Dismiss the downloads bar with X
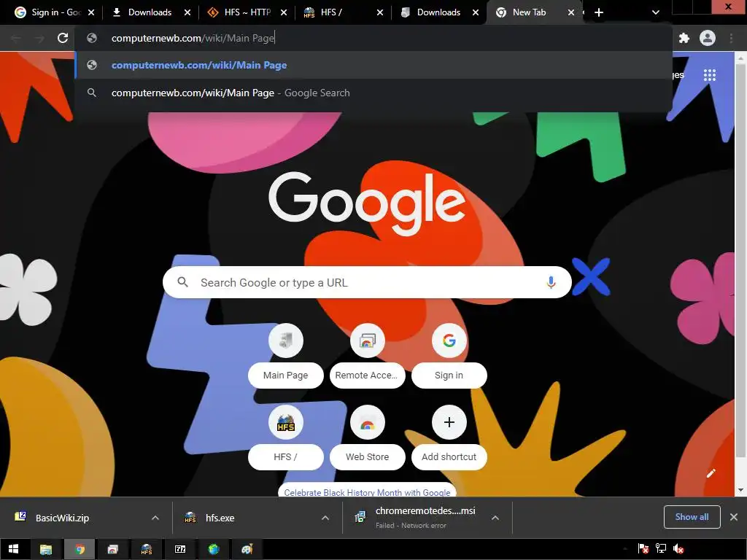 click(734, 517)
